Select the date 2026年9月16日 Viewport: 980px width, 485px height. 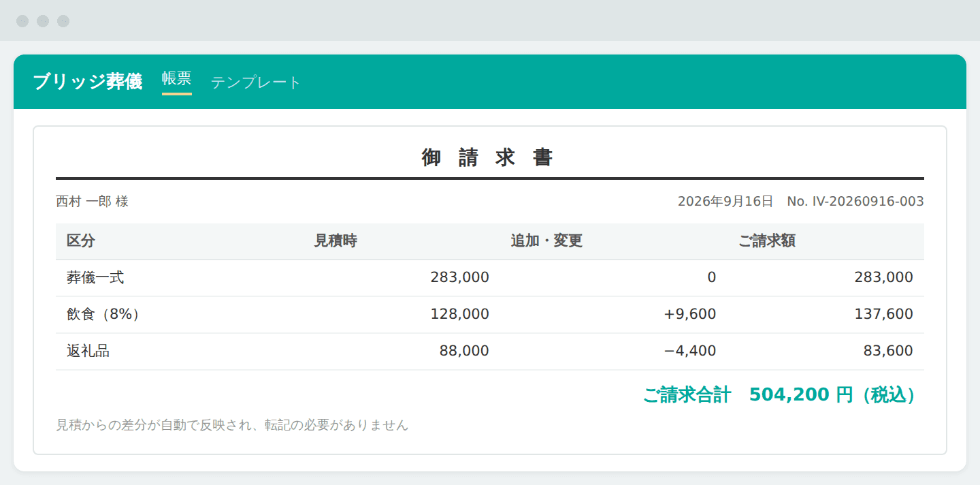click(725, 202)
